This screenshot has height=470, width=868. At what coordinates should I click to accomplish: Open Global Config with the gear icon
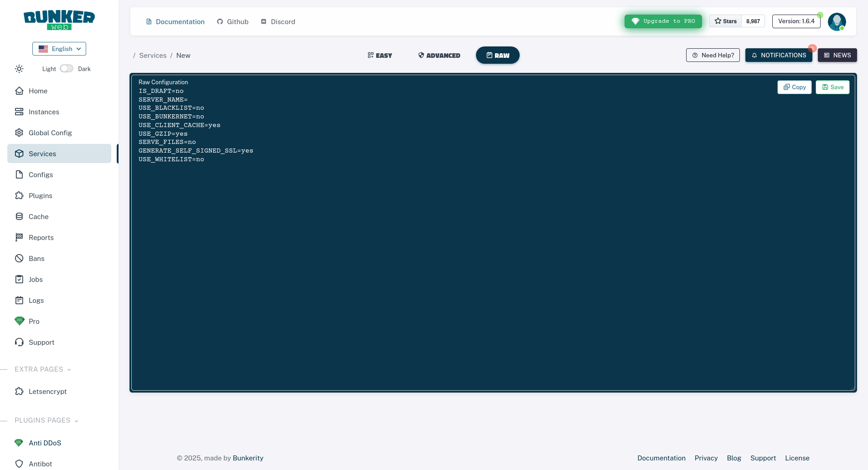pos(19,133)
